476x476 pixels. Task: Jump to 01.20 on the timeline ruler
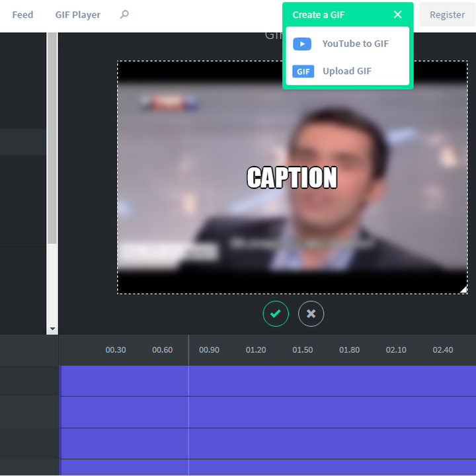pos(256,350)
